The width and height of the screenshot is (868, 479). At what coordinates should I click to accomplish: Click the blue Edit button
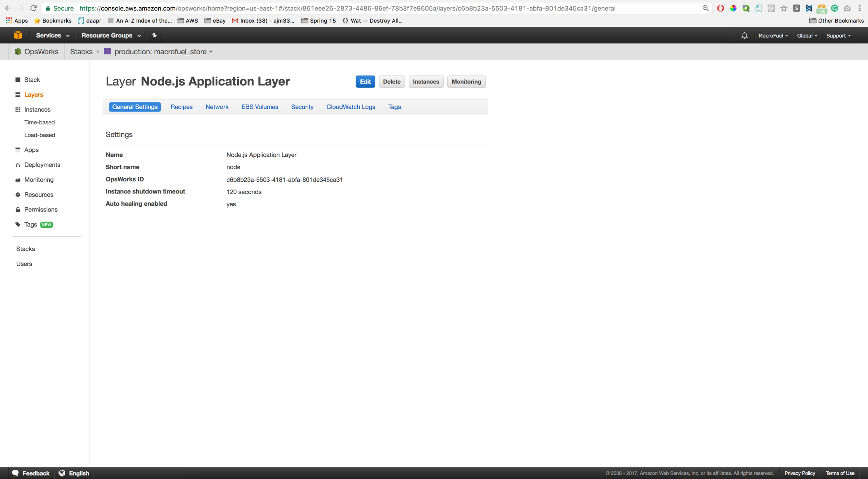(x=365, y=82)
